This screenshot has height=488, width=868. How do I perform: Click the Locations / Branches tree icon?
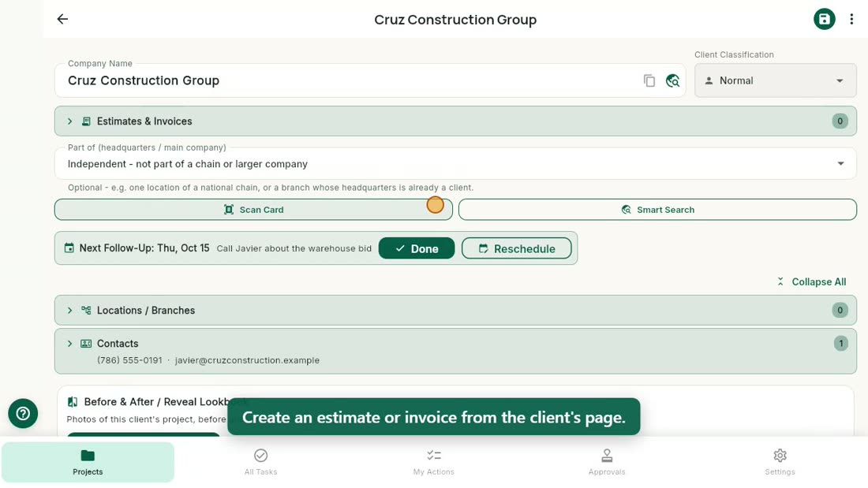pos(86,311)
